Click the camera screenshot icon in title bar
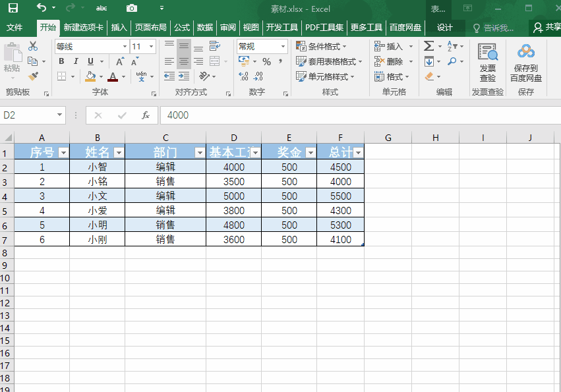This screenshot has width=561, height=392. point(132,8)
